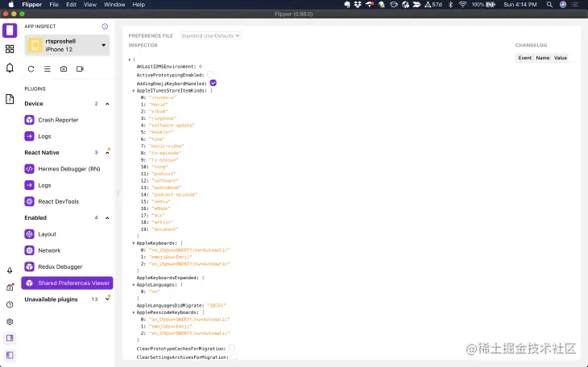
Task: Take a device screenshot with camera icon
Action: [x=64, y=69]
